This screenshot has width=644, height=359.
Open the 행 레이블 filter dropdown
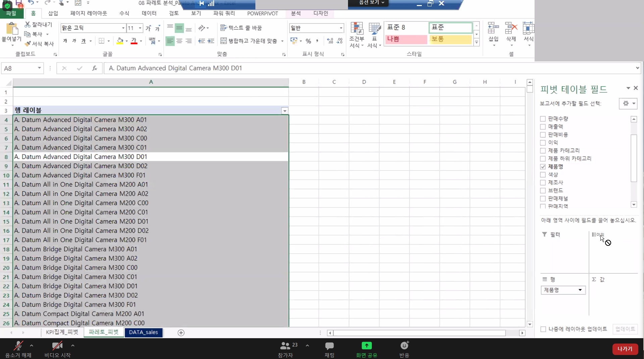pos(285,110)
